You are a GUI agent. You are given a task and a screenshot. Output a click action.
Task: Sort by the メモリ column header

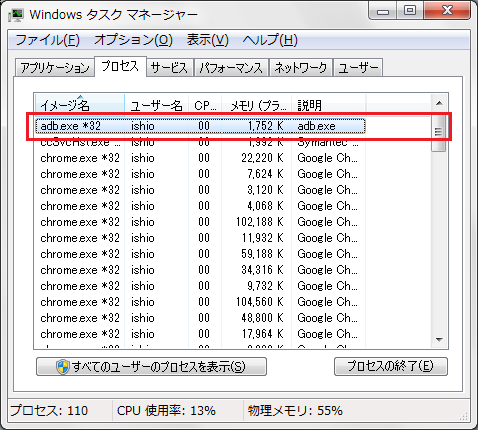click(x=257, y=105)
